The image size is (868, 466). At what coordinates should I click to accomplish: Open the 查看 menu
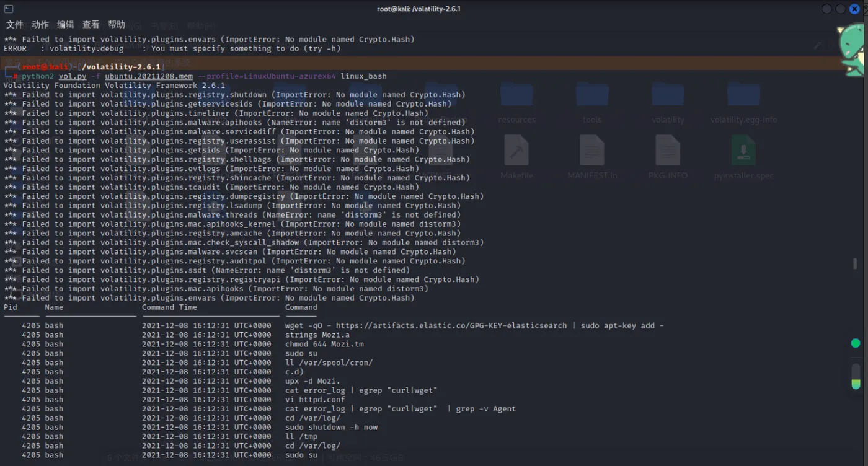click(91, 25)
